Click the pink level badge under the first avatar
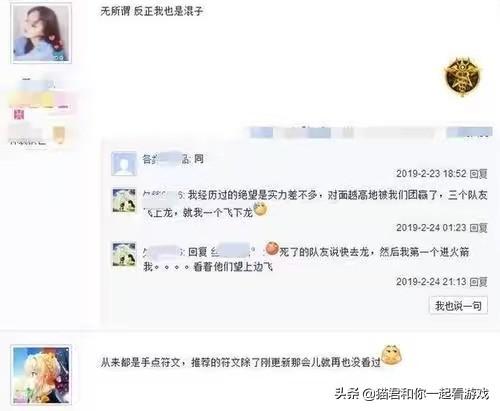Viewport: 500px width, 411px height. [x=19, y=115]
